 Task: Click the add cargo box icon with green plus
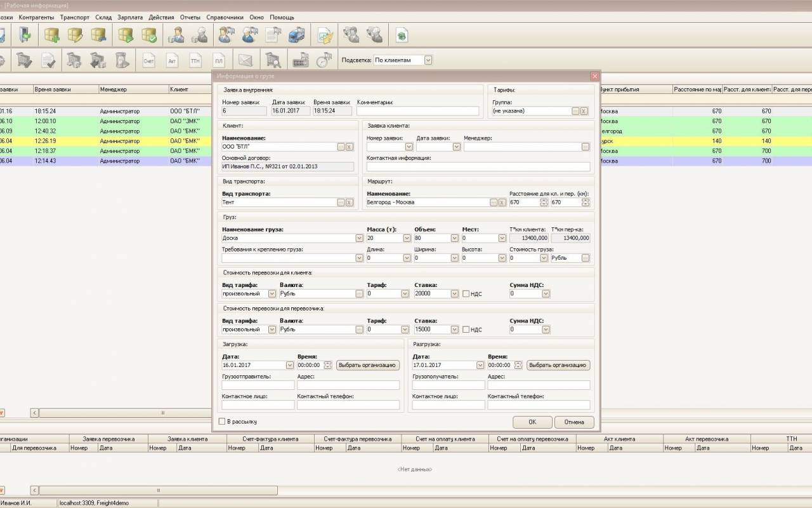[x=52, y=35]
